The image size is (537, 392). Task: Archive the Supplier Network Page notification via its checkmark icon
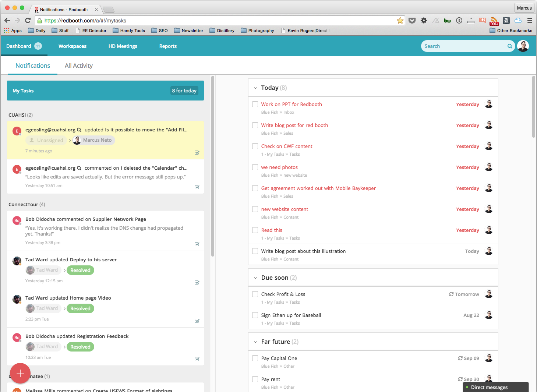197,244
